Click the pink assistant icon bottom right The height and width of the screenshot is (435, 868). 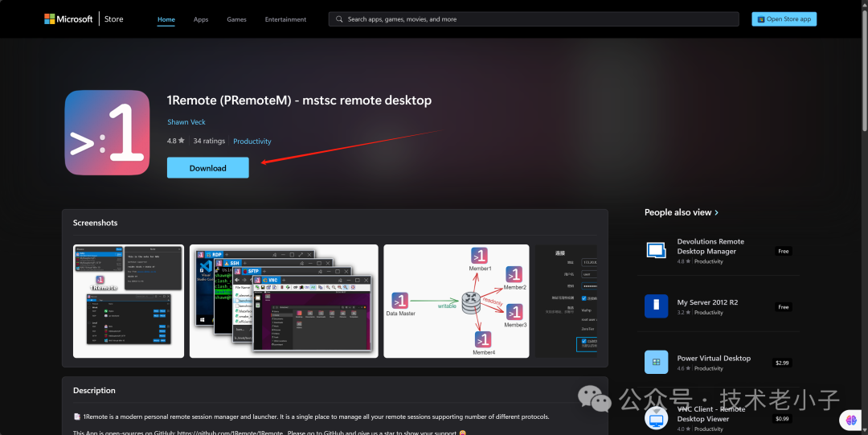[x=850, y=420]
